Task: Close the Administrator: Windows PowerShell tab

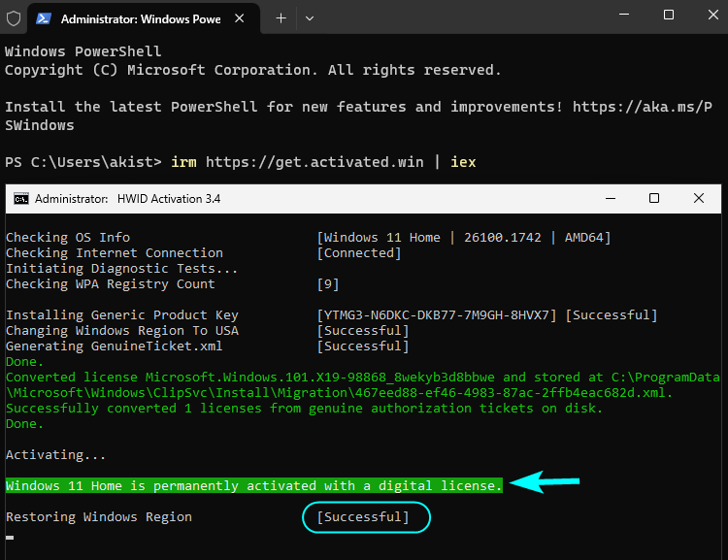Action: (240, 18)
